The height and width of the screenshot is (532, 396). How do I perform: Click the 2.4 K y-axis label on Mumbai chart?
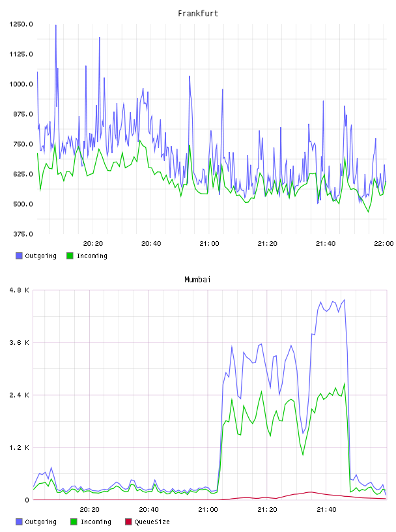tap(20, 395)
